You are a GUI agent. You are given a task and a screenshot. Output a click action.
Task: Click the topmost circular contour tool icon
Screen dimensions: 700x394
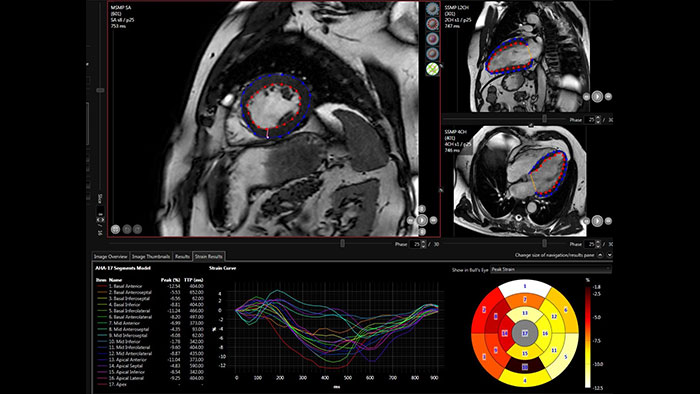432,8
